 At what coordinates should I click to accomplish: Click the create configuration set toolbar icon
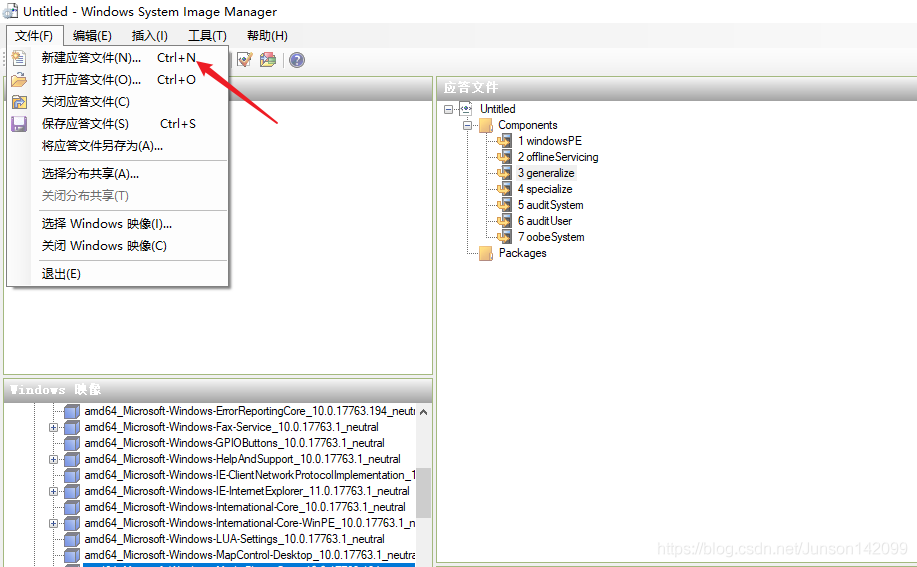(268, 60)
